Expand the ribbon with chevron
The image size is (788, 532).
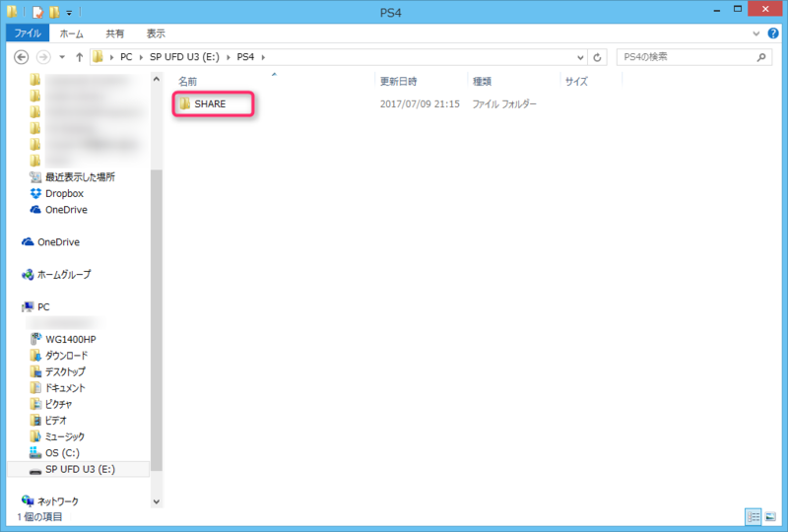click(755, 33)
